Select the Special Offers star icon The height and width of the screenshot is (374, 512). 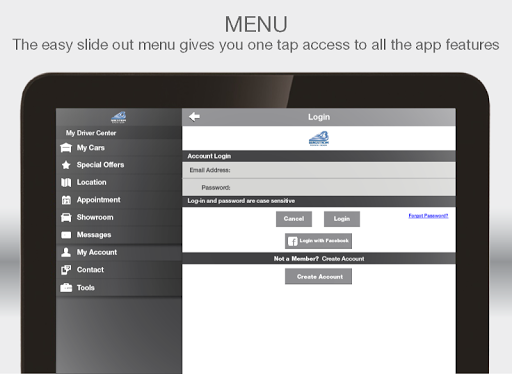pyautogui.click(x=66, y=165)
